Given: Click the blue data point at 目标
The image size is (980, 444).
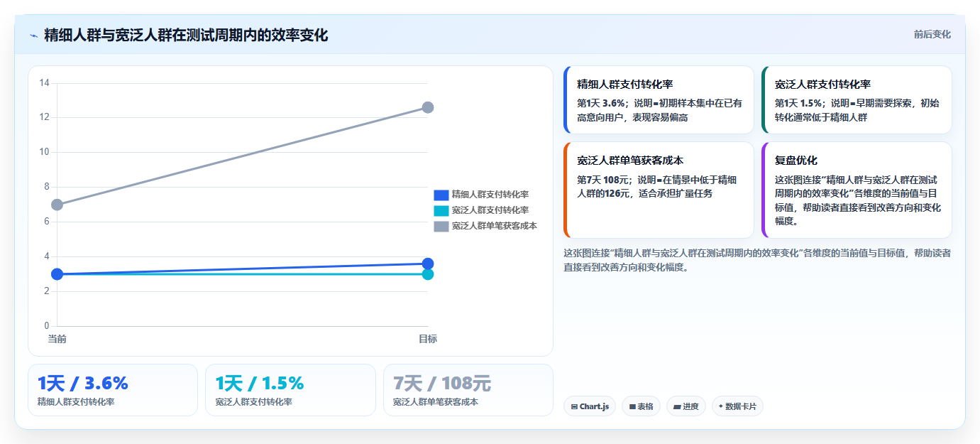Looking at the screenshot, I should [428, 264].
